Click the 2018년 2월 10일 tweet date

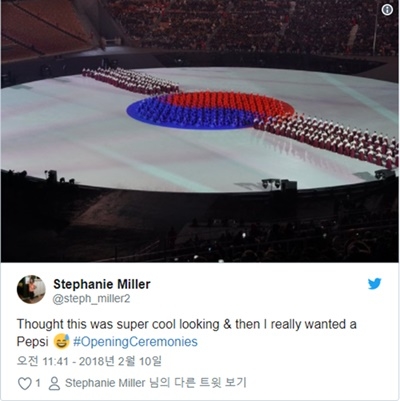120,362
